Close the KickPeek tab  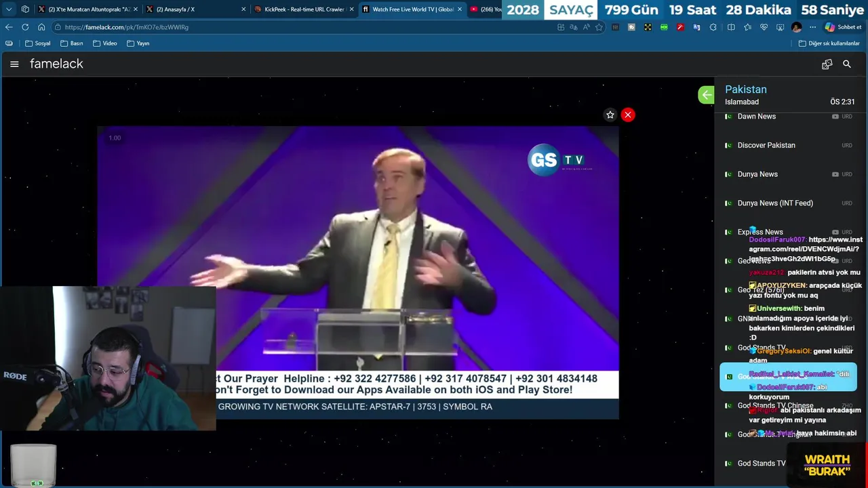(x=351, y=9)
